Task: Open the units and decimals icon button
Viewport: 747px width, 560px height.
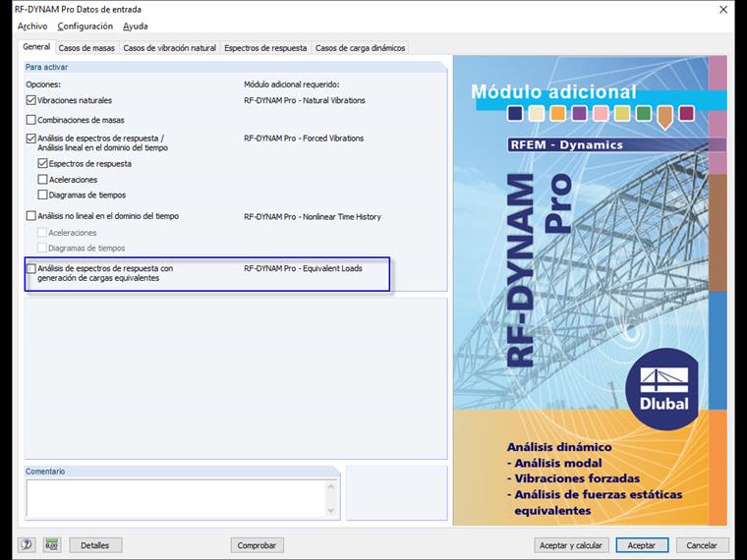Action: (x=52, y=544)
